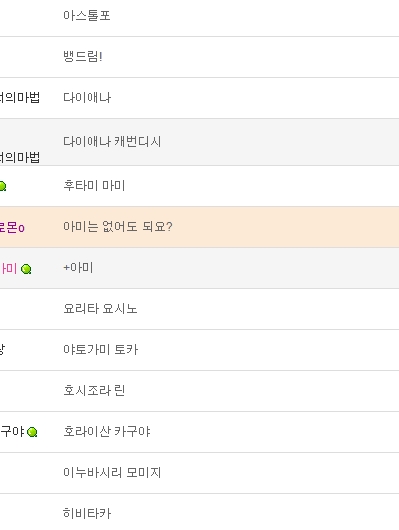The image size is (399, 530).
Task: Select the comment 뱅드림!
Action: coord(83,56)
